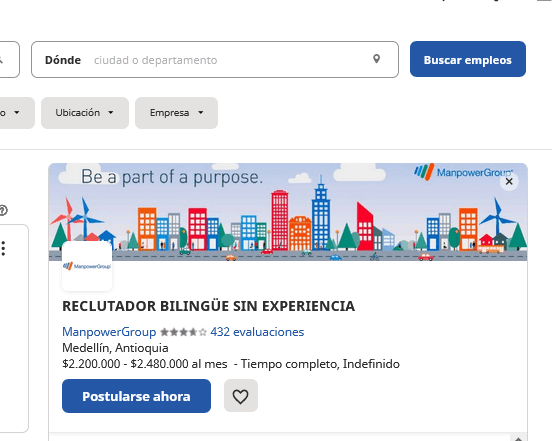Close the ManpowerGroup banner with X
Viewport: 552px width, 441px height.
(509, 182)
